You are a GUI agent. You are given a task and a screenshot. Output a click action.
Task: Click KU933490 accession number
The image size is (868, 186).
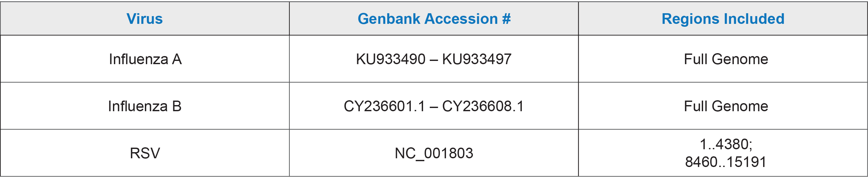(x=391, y=59)
